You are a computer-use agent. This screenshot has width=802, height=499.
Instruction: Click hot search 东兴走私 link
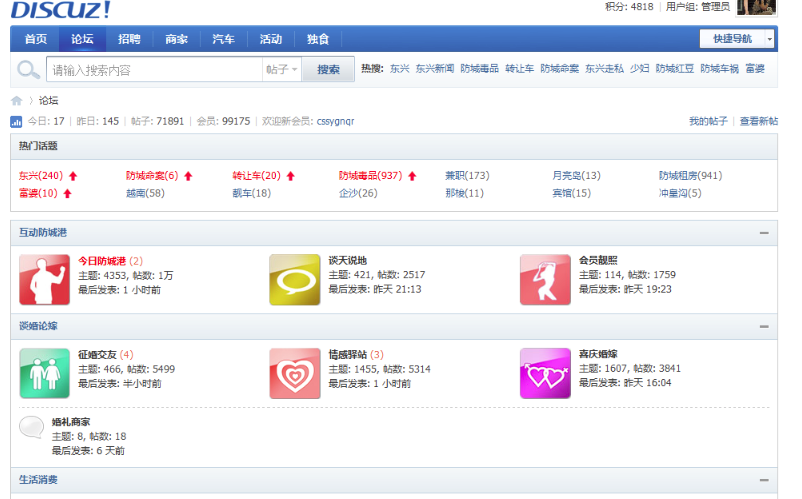pos(605,69)
